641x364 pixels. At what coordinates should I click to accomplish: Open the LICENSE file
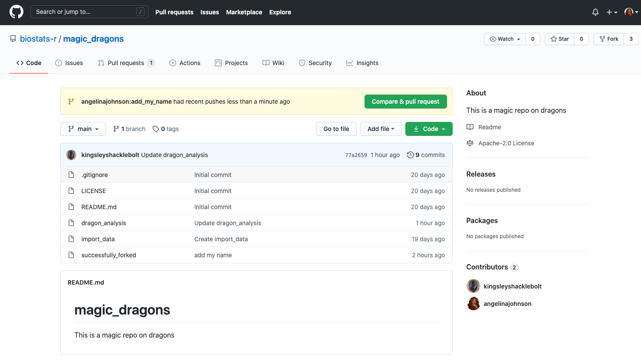[x=94, y=191]
